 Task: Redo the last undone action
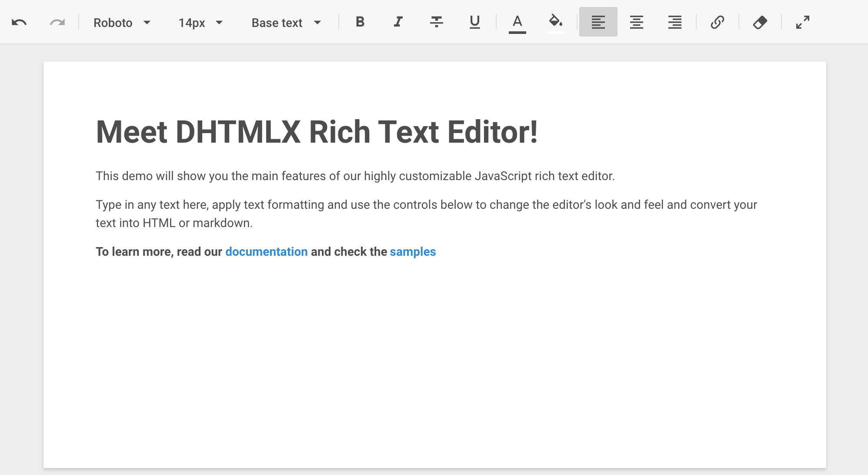tap(57, 22)
